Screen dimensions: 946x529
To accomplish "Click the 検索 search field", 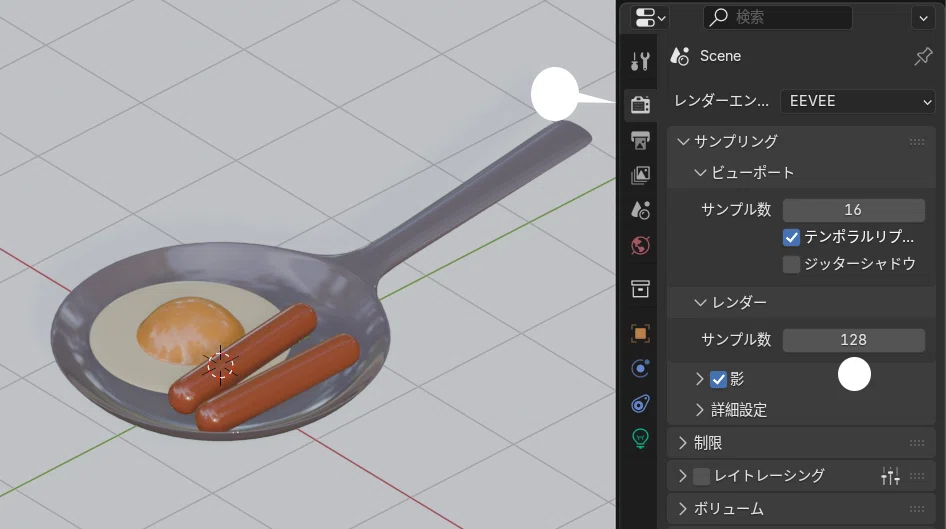I will tap(778, 17).
